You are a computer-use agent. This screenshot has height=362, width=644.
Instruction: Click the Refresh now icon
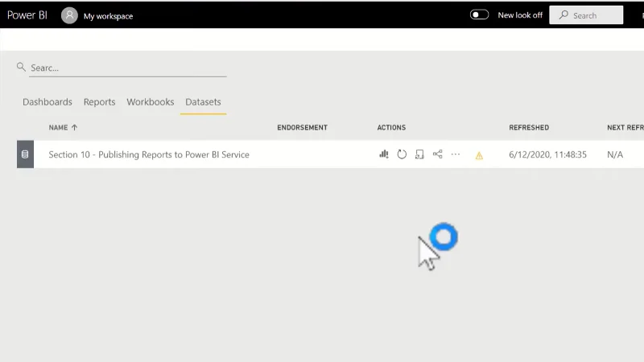click(402, 154)
